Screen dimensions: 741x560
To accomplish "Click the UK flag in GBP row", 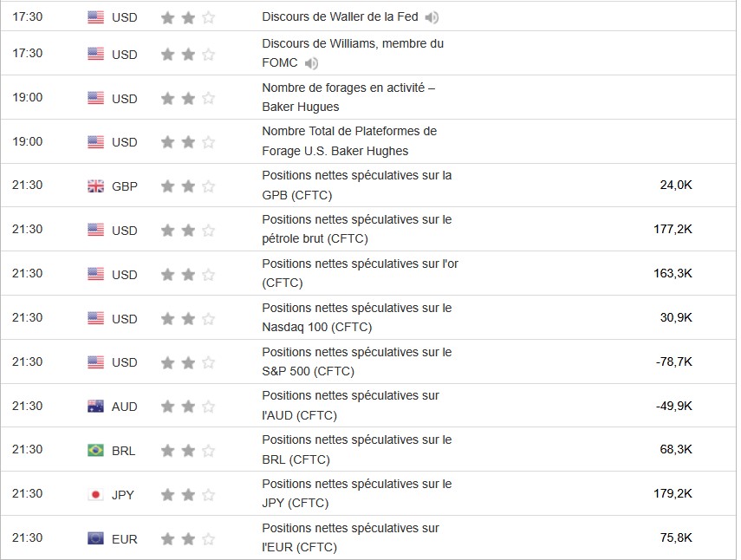I will click(95, 186).
